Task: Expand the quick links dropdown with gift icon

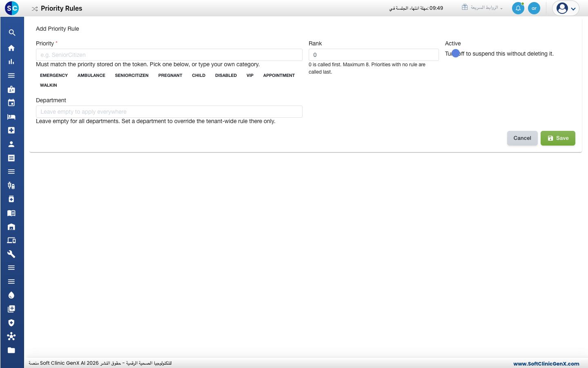Action: [x=482, y=8]
